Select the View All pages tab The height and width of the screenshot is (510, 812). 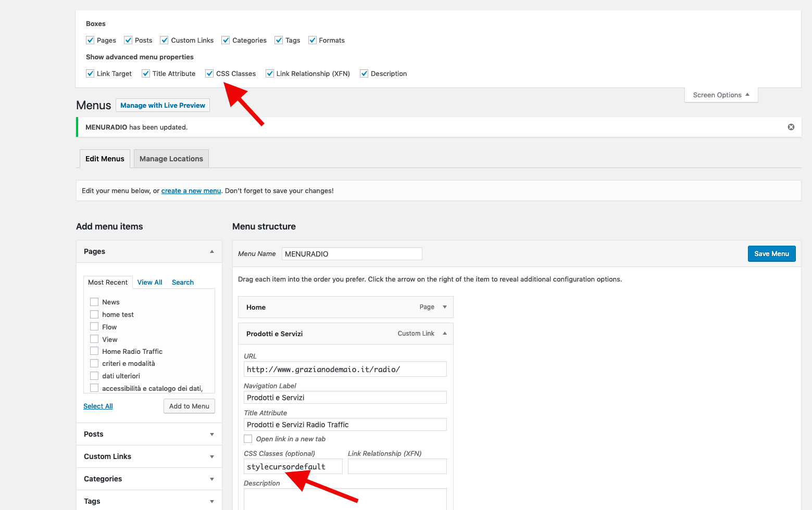(150, 282)
